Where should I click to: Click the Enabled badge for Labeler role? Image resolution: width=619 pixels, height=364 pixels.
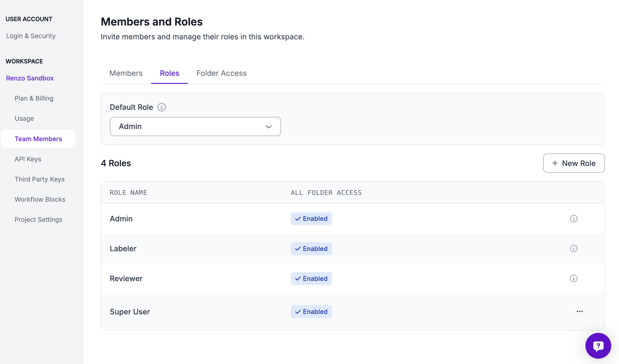tap(311, 249)
